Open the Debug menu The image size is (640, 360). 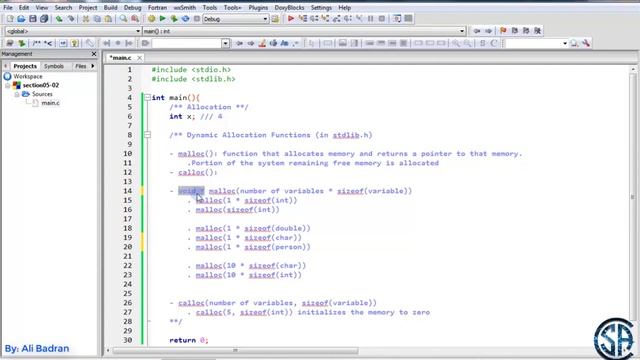132,7
